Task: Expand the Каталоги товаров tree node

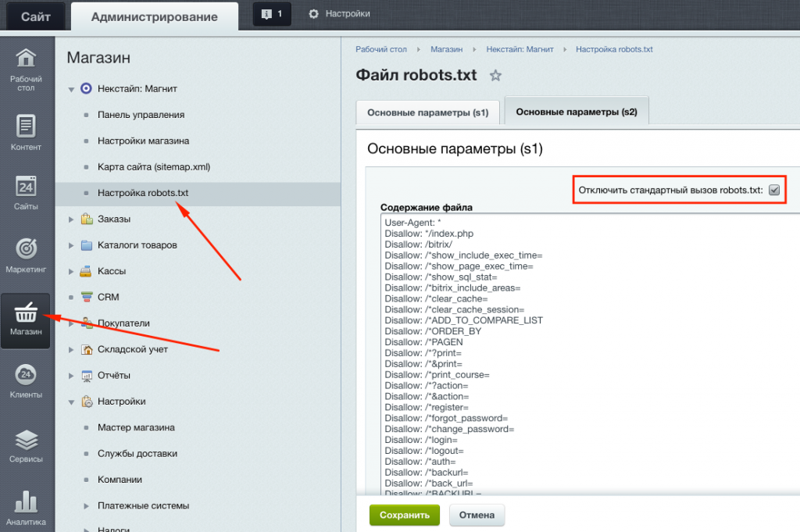Action: click(71, 245)
